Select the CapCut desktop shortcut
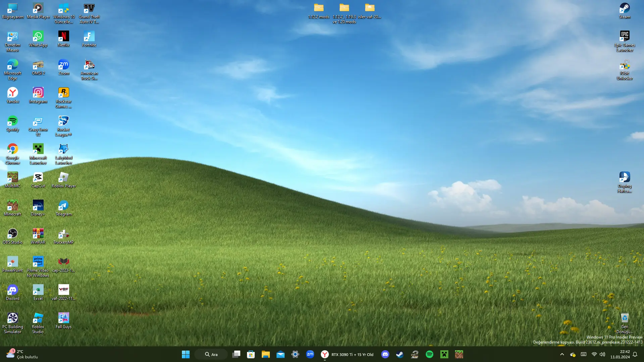The width and height of the screenshot is (644, 362). point(38,180)
